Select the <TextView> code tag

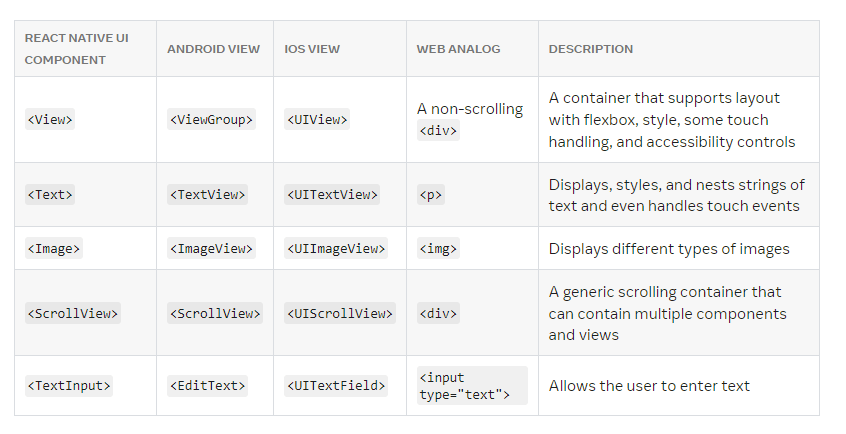(207, 194)
